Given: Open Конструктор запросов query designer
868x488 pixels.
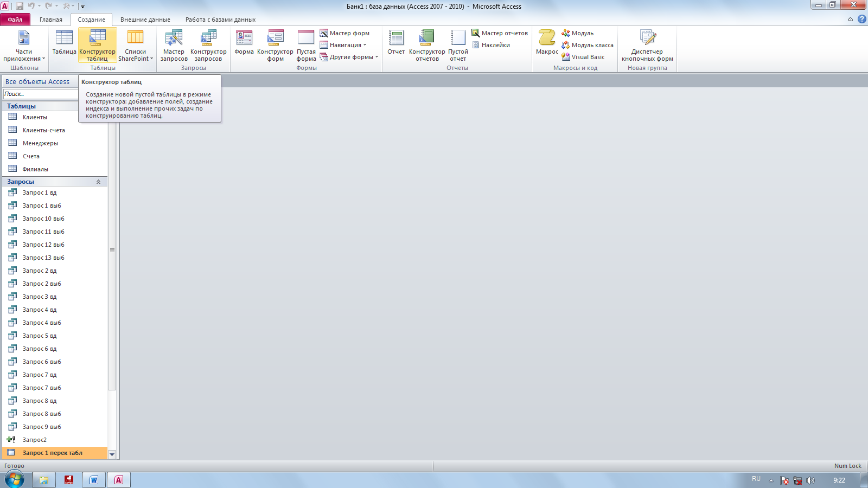Looking at the screenshot, I should pos(208,46).
